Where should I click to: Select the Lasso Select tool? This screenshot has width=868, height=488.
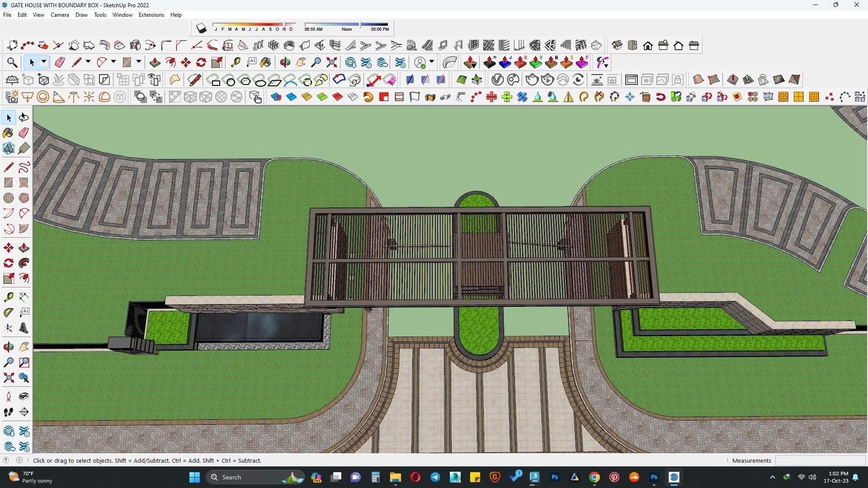click(x=24, y=117)
